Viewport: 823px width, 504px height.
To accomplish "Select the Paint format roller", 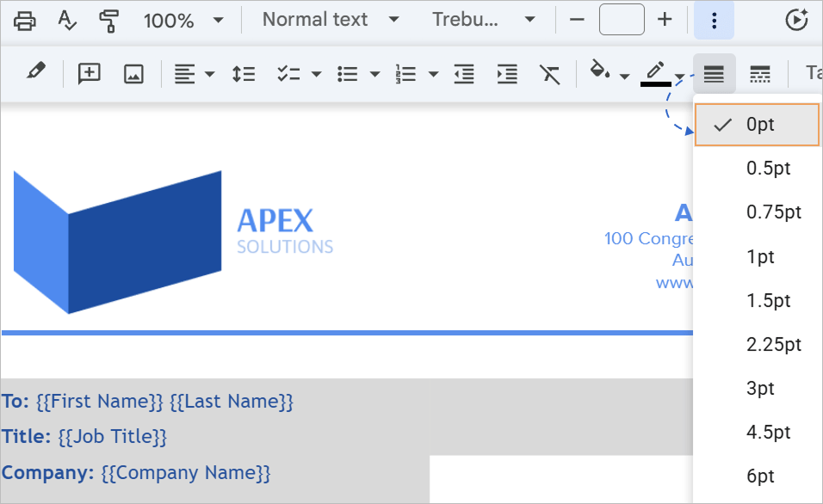I will point(108,21).
